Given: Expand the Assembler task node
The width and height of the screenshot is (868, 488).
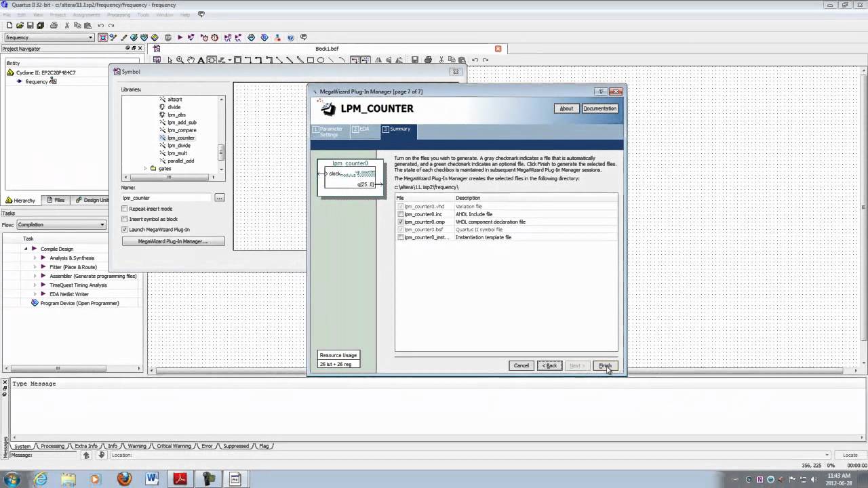Looking at the screenshot, I should [35, 276].
